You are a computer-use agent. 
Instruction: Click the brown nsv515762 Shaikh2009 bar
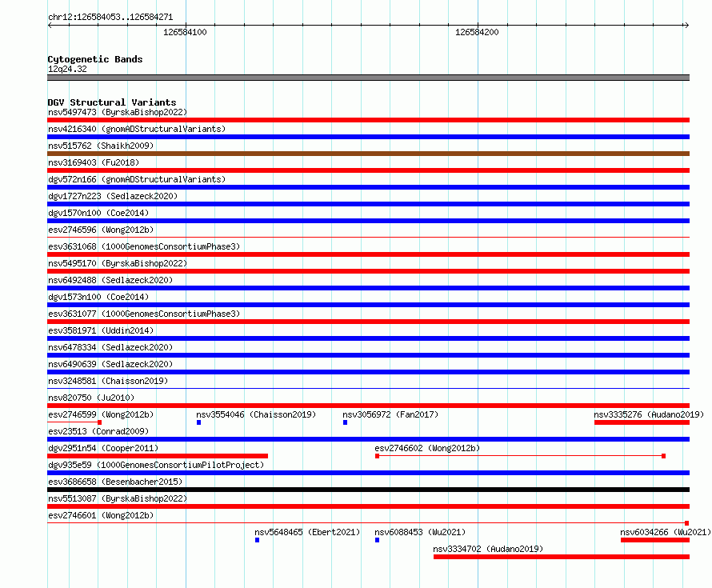pyautogui.click(x=368, y=154)
